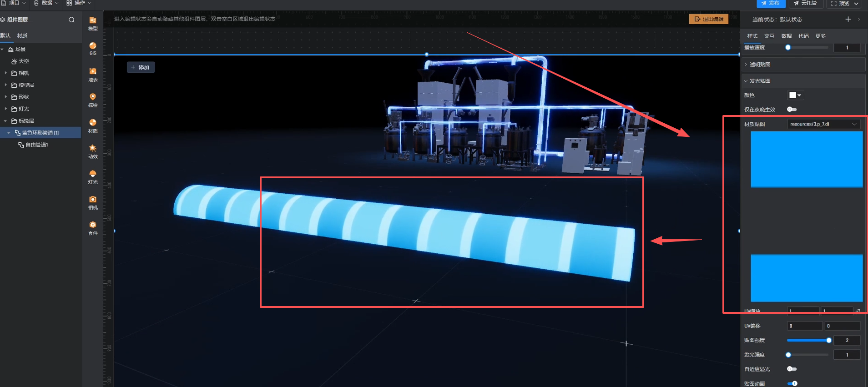
Task: Toggle 仅在夜晚生效 switch
Action: click(792, 109)
